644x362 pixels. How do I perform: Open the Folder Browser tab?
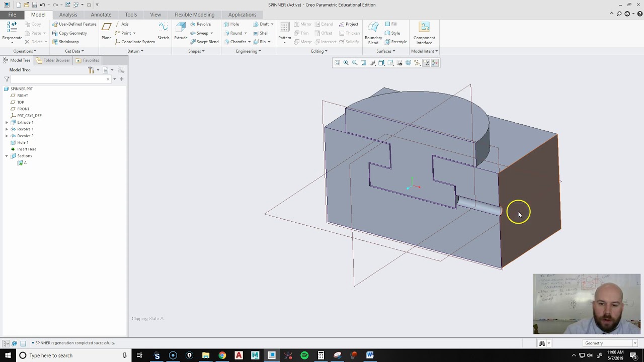53,60
